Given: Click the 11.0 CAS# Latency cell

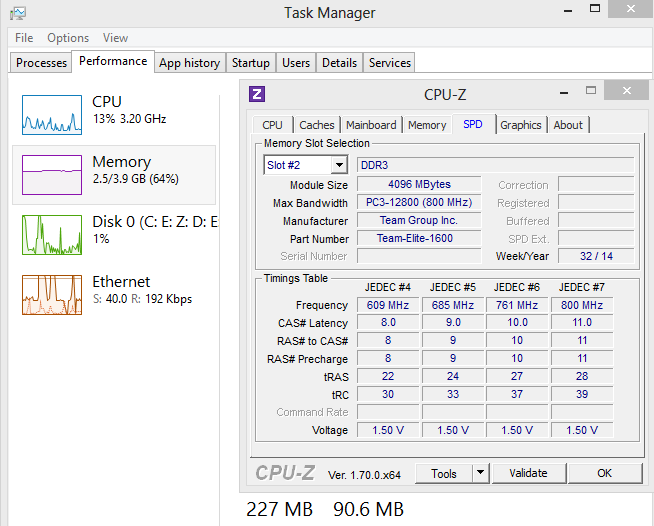Looking at the screenshot, I should pyautogui.click(x=582, y=322).
